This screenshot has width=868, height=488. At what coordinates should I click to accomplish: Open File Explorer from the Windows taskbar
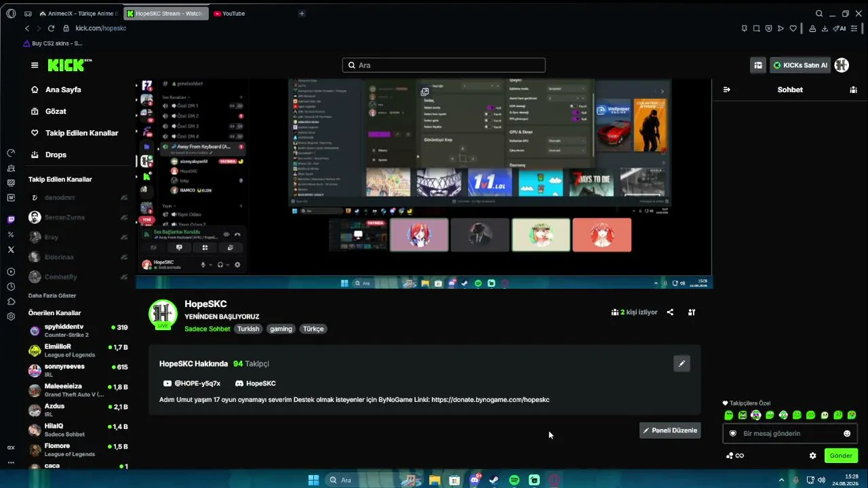pos(435,480)
